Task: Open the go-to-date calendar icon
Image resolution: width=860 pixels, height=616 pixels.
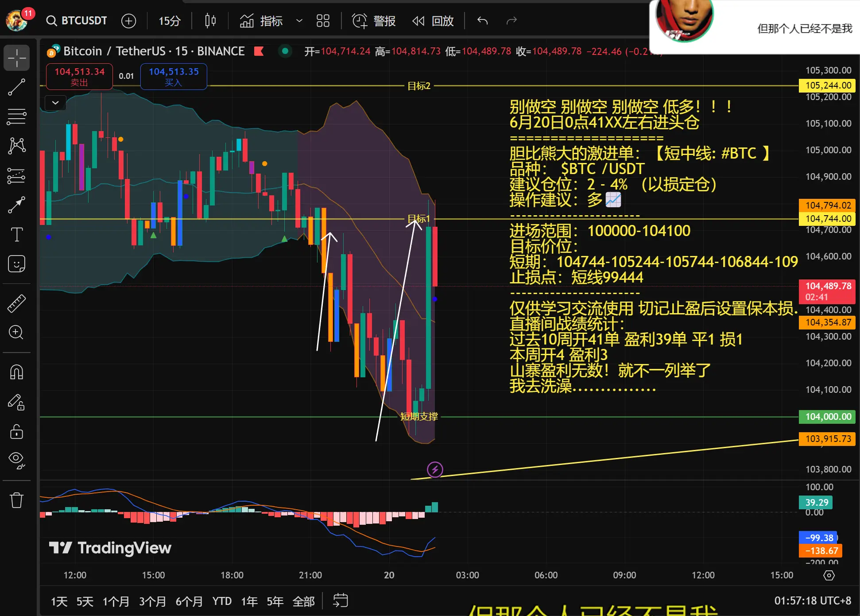Action: pos(341,601)
